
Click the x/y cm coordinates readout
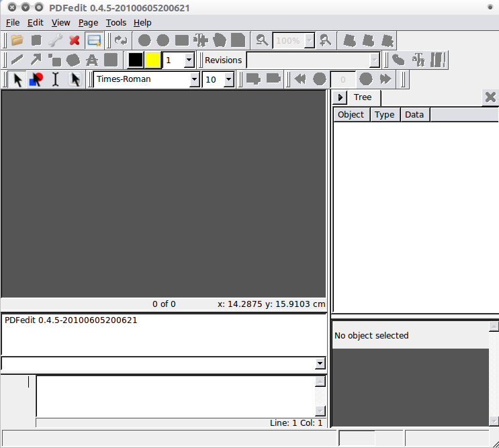(271, 304)
